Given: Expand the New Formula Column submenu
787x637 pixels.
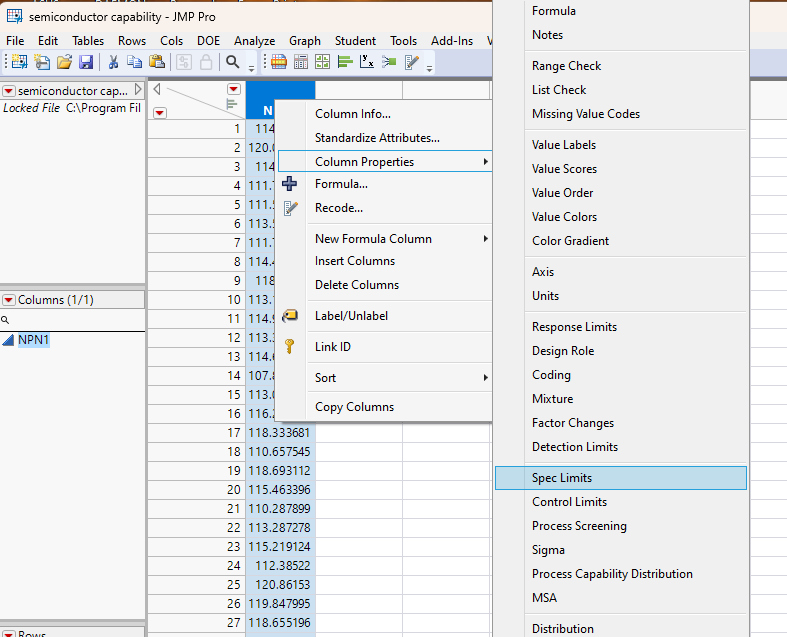Looking at the screenshot, I should [x=399, y=239].
